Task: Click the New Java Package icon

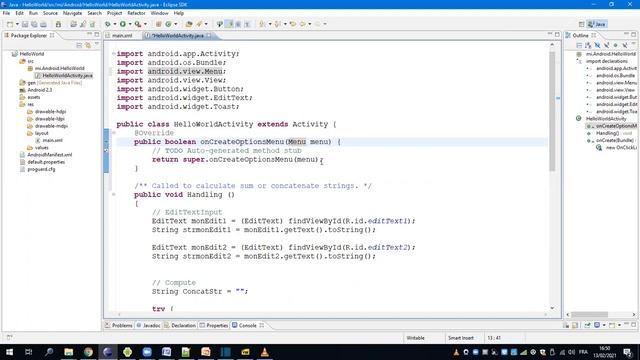Action: point(159,24)
